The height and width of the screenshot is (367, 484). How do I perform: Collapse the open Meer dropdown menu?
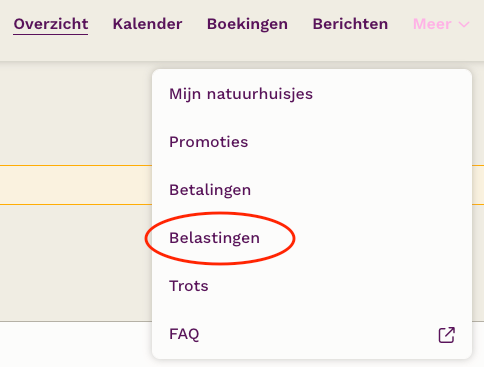coord(441,24)
